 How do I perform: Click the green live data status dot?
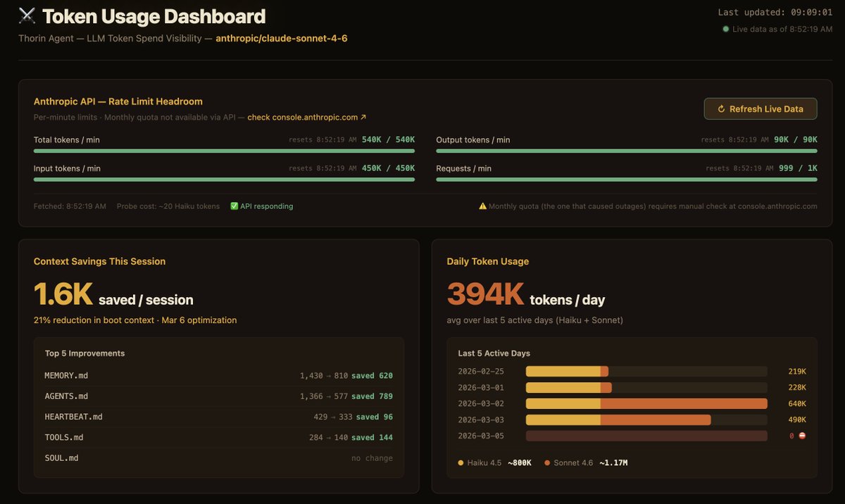(725, 30)
